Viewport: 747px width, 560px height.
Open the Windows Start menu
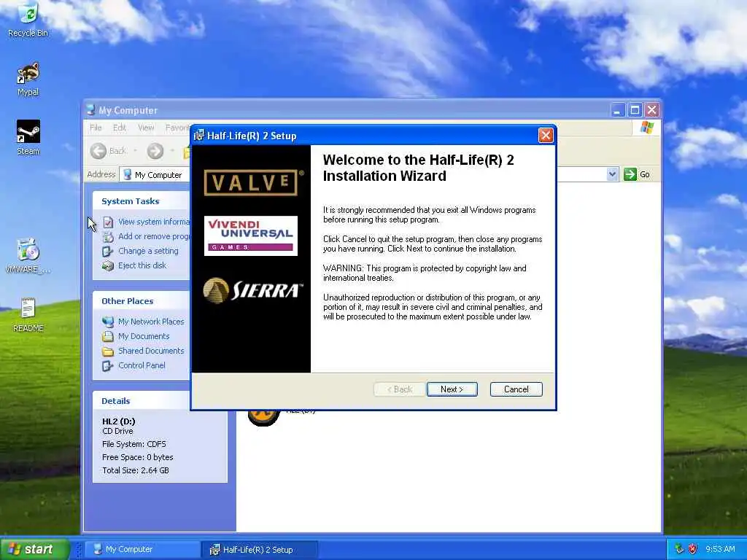pyautogui.click(x=34, y=549)
